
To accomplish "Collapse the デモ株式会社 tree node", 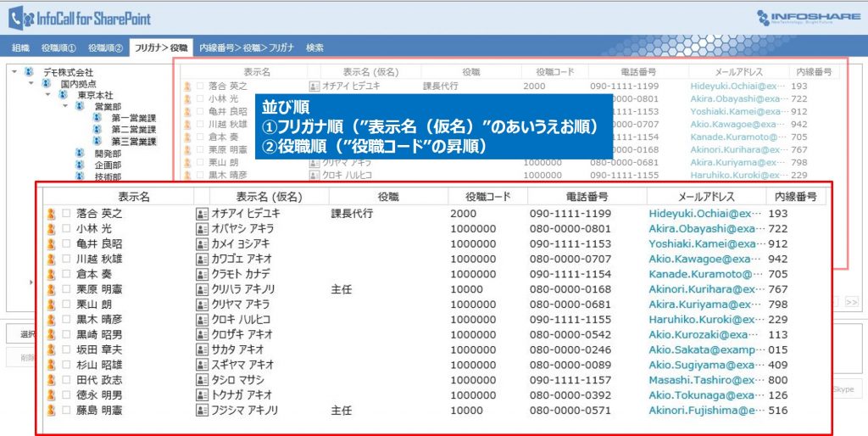I will pyautogui.click(x=14, y=72).
